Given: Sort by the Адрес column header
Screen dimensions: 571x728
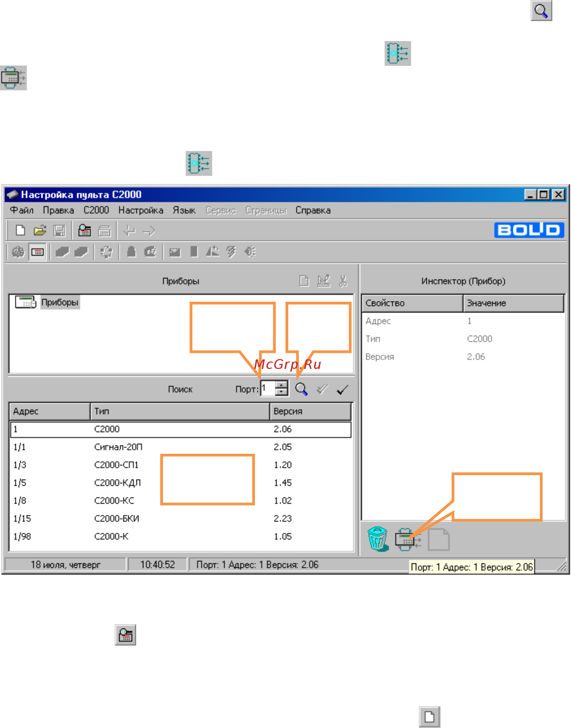Looking at the screenshot, I should click(x=50, y=411).
